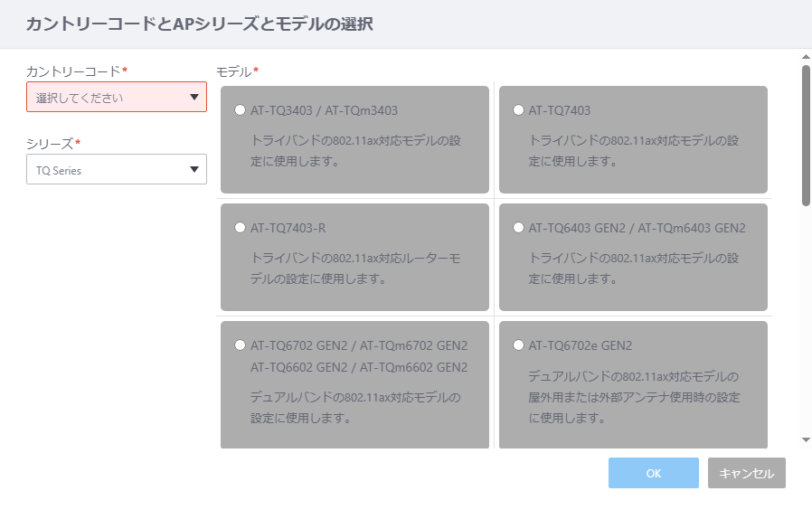Click the scrollbar down arrow
The image size is (812, 510).
pyautogui.click(x=806, y=440)
